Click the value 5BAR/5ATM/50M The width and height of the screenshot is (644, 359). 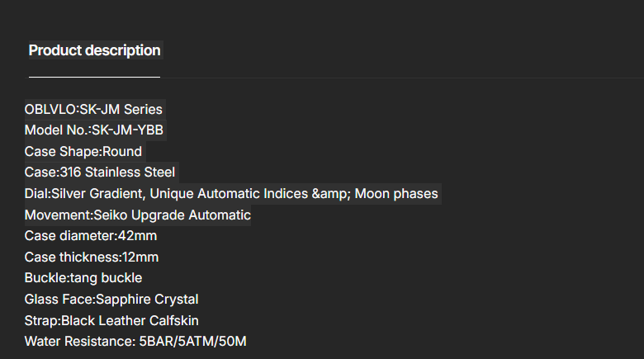click(193, 342)
